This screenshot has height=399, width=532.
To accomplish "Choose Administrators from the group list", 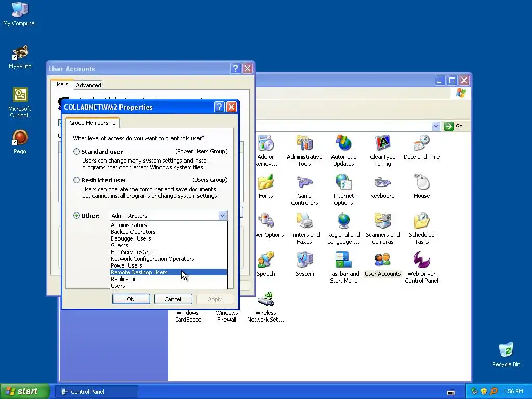I will pyautogui.click(x=169, y=225).
